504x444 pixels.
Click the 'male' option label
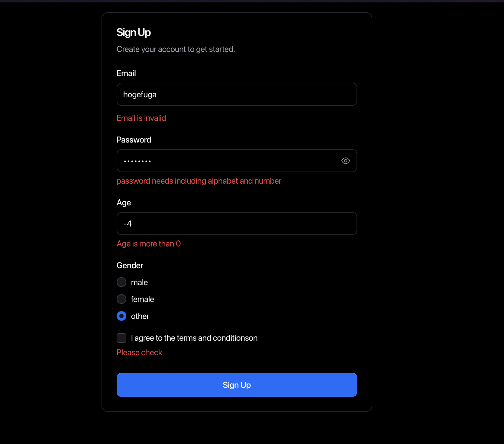[139, 282]
